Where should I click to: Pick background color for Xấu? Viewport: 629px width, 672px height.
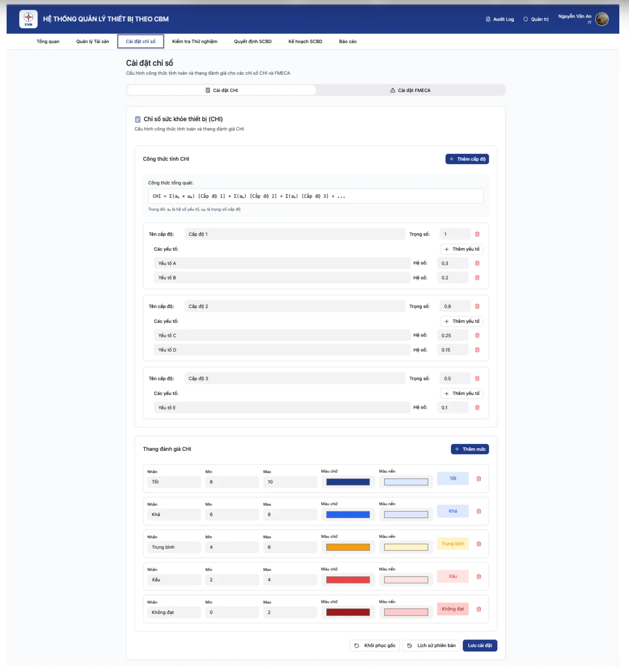(x=406, y=580)
